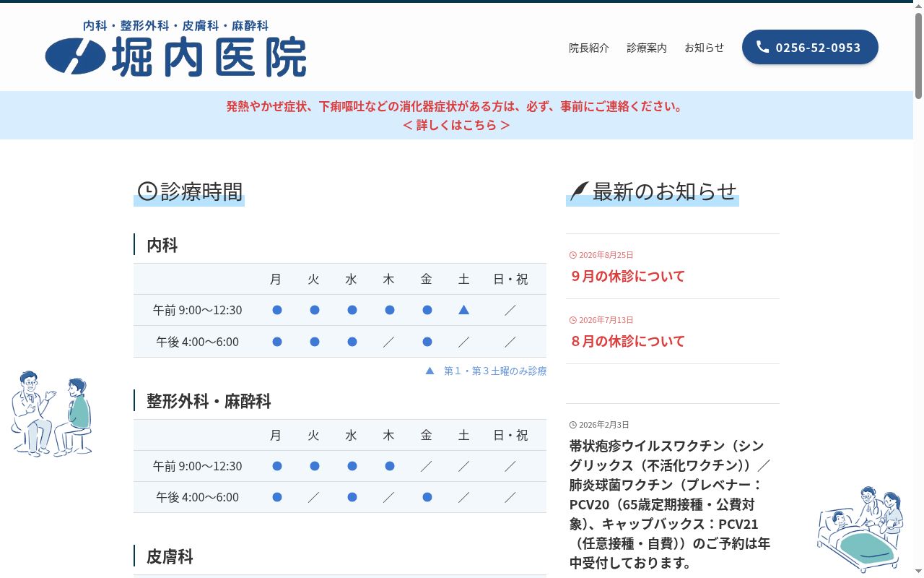This screenshot has height=578, width=924.
Task: Open the 院長紹介 menu item
Action: pyautogui.click(x=589, y=48)
